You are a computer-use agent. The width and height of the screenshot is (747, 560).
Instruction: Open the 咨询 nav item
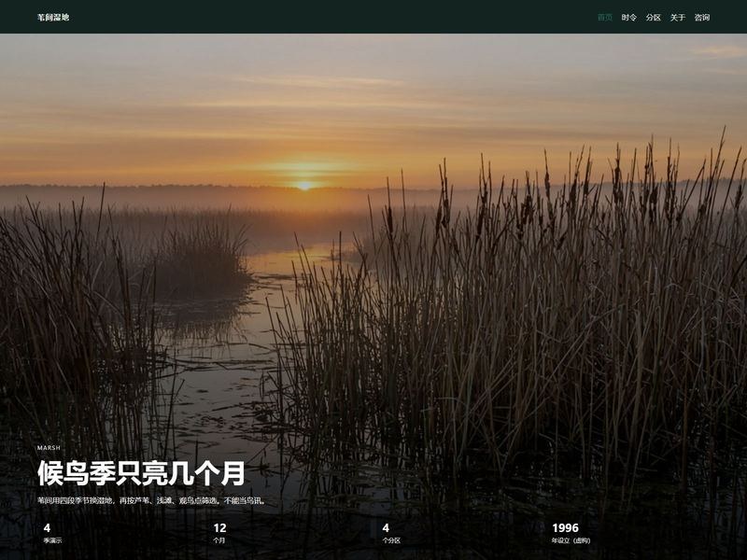(702, 17)
